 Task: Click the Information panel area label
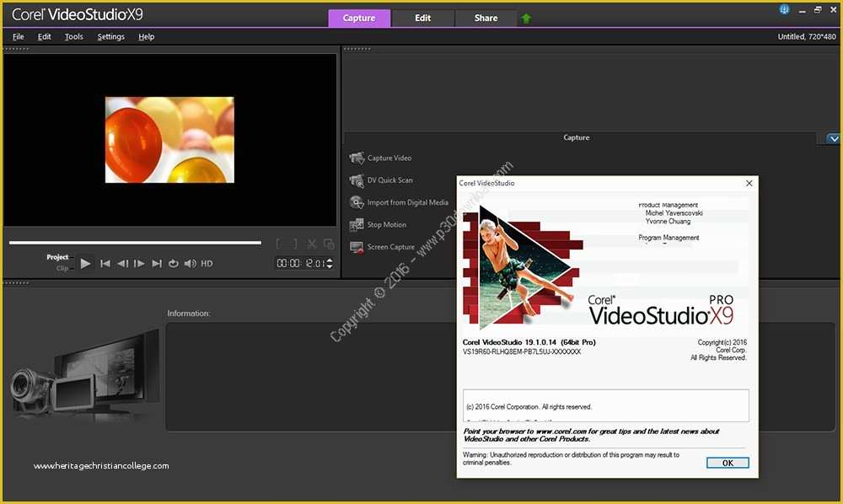coord(189,314)
